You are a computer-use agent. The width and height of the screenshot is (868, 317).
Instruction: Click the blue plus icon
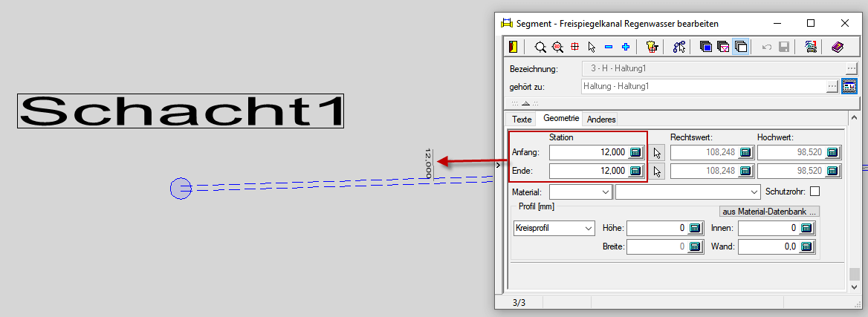[x=626, y=47]
